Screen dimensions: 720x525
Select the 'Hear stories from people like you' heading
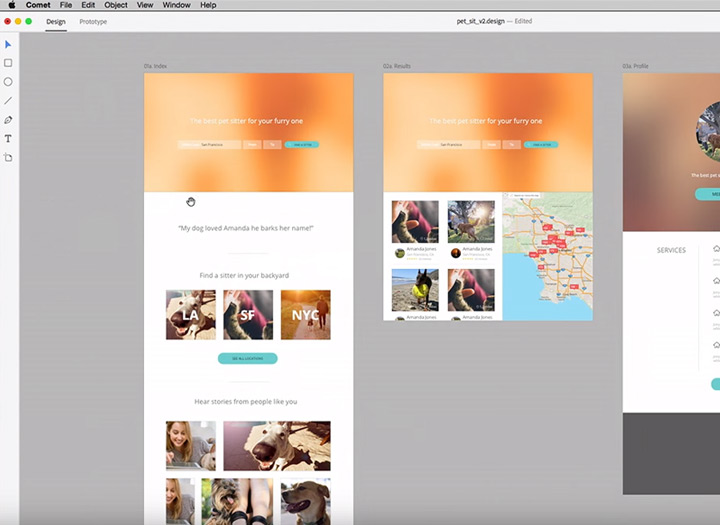click(246, 401)
